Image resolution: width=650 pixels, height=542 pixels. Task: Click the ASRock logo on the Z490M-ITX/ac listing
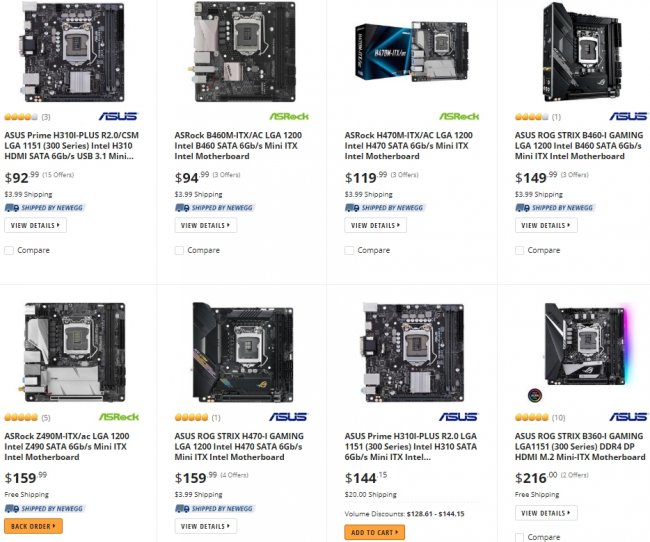[118, 416]
